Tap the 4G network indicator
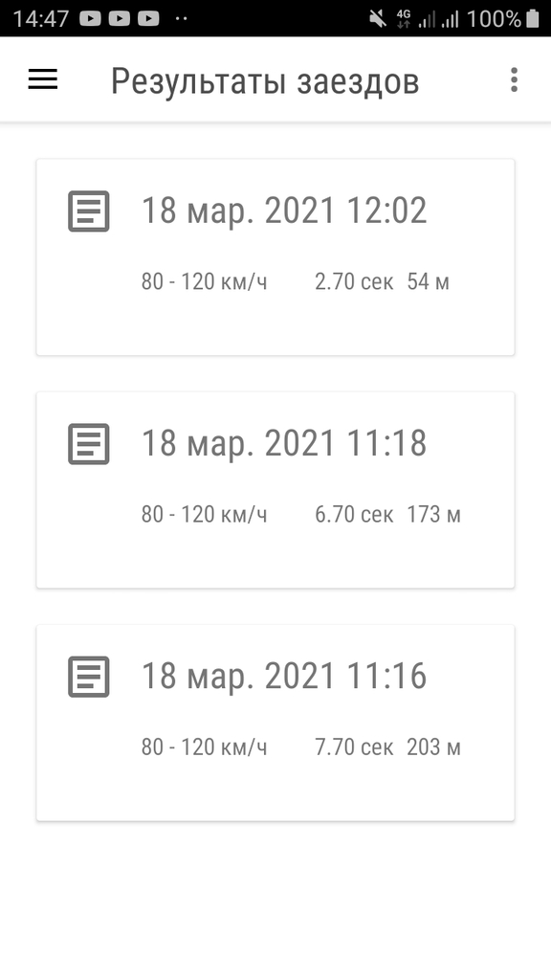Image resolution: width=551 pixels, height=980 pixels. click(x=403, y=19)
